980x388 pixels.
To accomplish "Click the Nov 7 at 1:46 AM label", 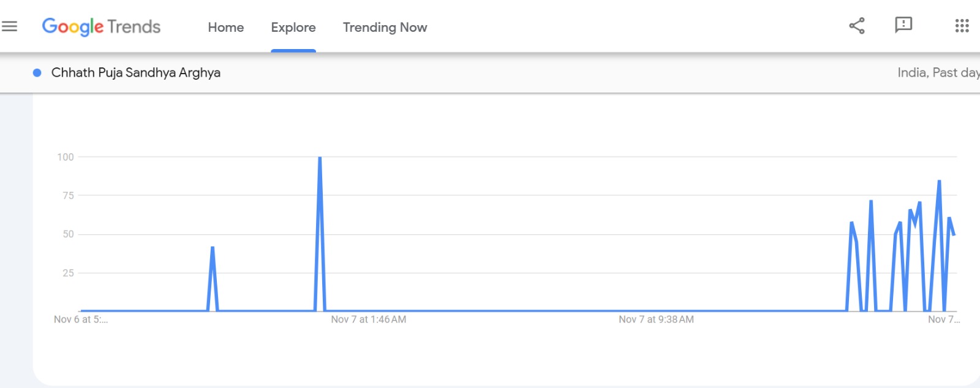I will pos(367,319).
